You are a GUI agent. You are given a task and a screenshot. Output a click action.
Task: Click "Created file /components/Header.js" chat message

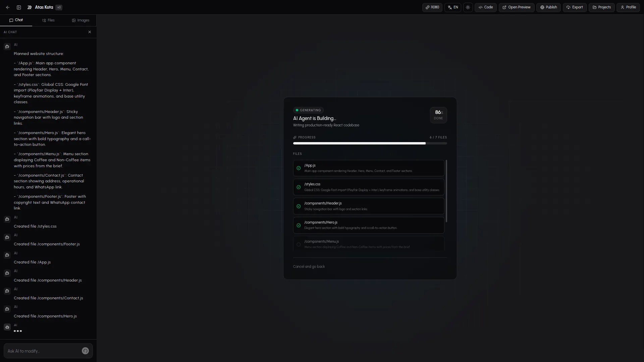pyautogui.click(x=48, y=281)
